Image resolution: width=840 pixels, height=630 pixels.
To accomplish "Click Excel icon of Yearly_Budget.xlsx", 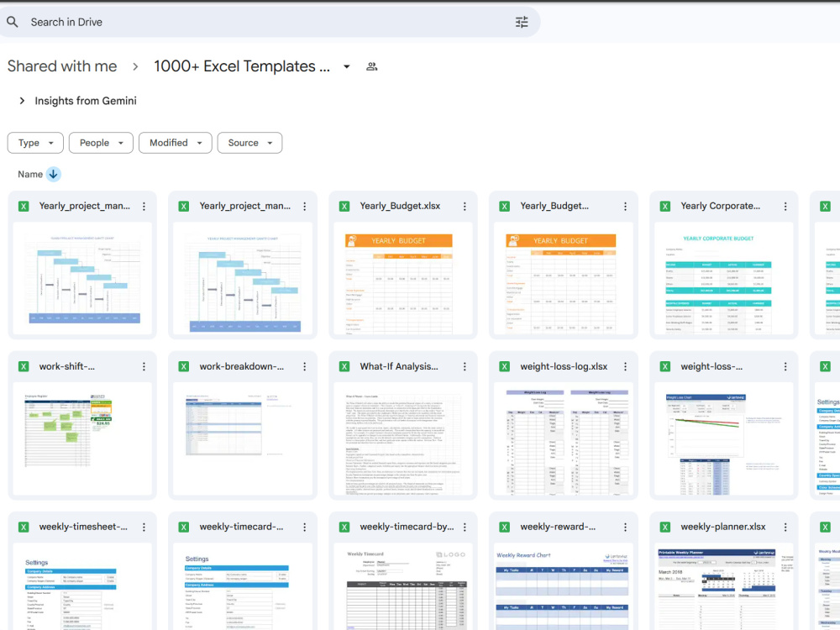I will (344, 207).
